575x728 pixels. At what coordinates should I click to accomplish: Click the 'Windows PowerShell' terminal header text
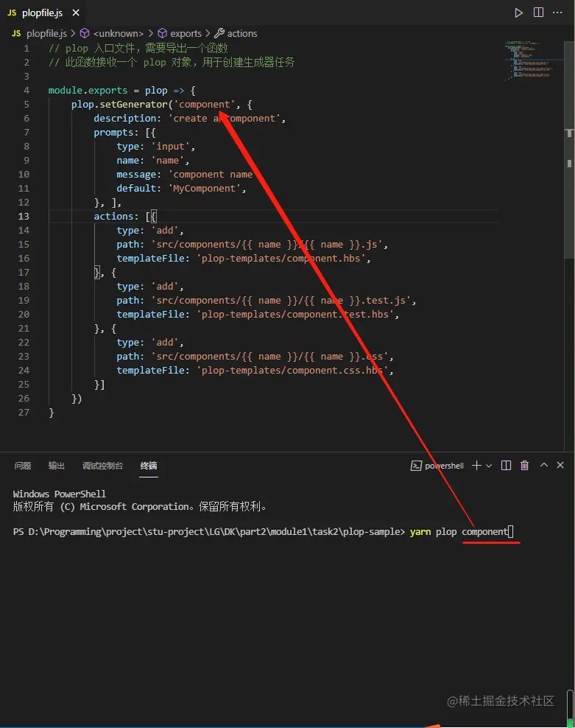click(x=60, y=494)
